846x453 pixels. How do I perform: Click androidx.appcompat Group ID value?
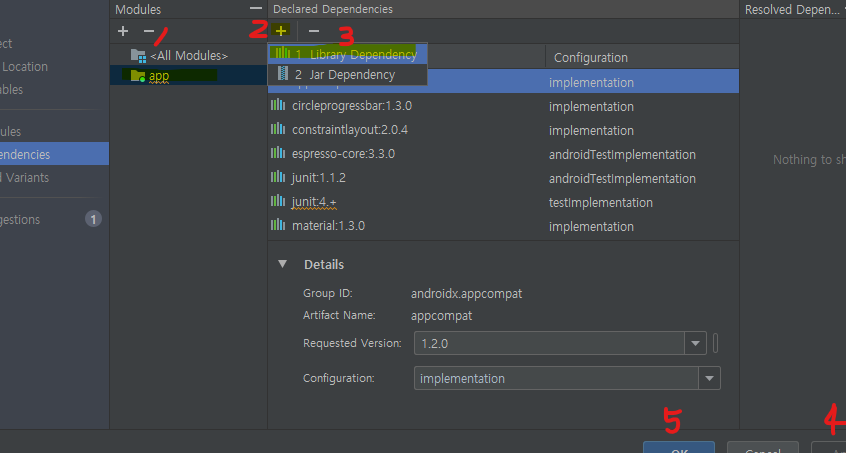467,294
